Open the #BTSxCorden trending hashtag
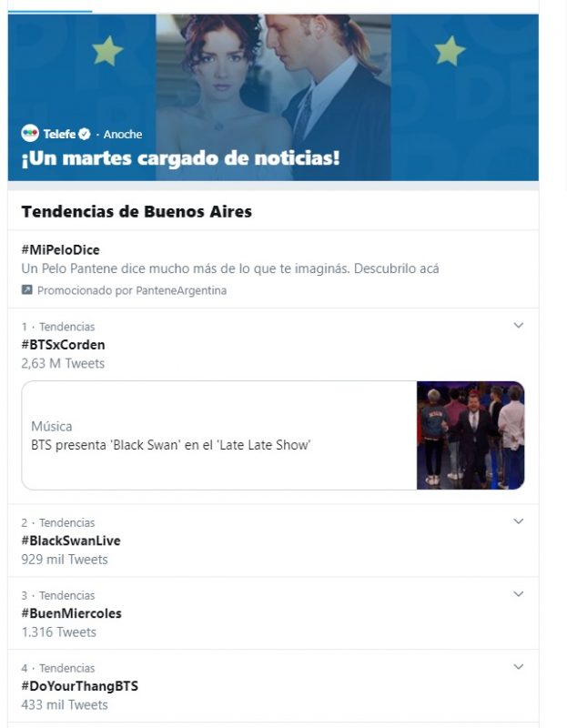 63,345
